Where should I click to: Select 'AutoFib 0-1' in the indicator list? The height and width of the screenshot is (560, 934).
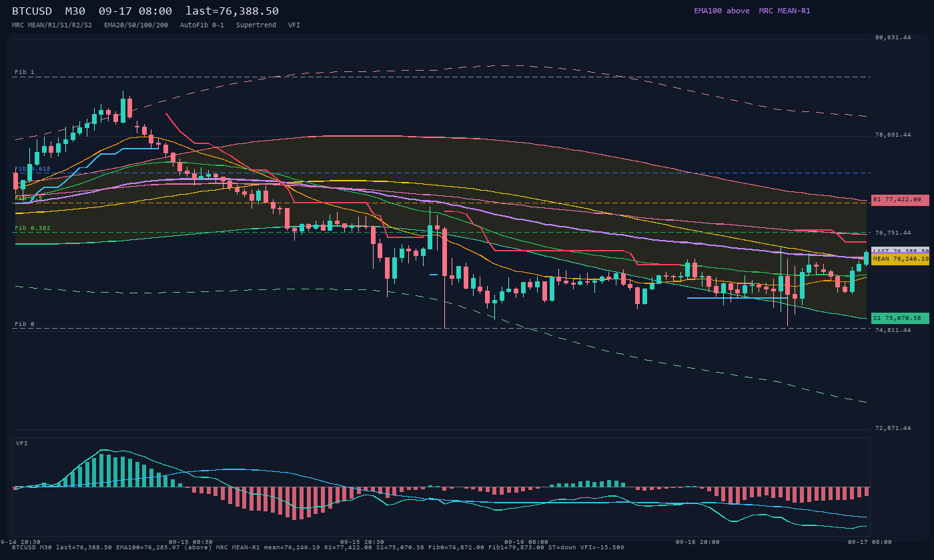coord(202,25)
